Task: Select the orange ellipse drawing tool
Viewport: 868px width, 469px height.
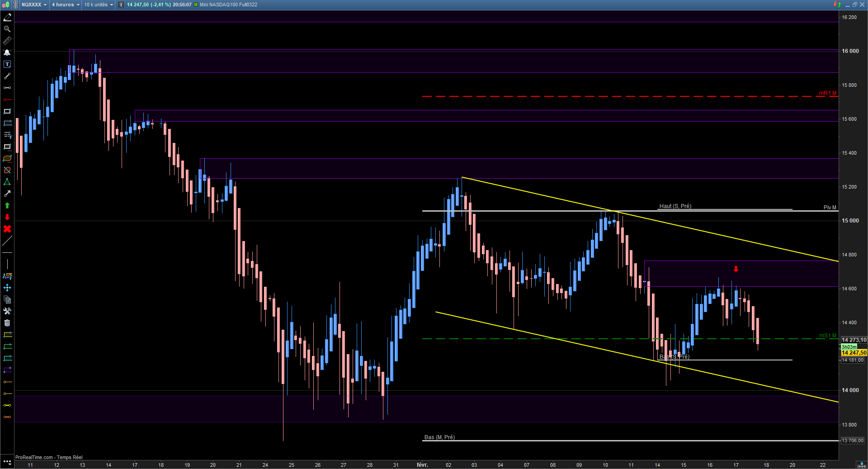Action: click(7, 158)
